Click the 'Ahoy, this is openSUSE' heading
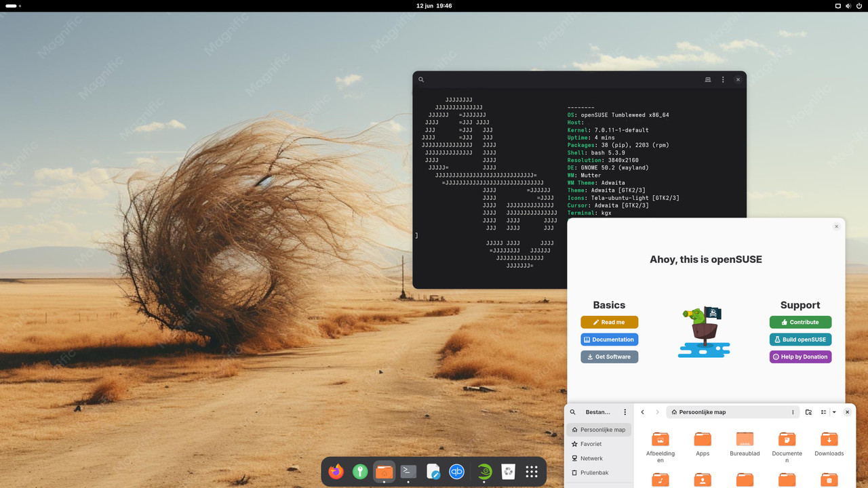 coord(706,260)
